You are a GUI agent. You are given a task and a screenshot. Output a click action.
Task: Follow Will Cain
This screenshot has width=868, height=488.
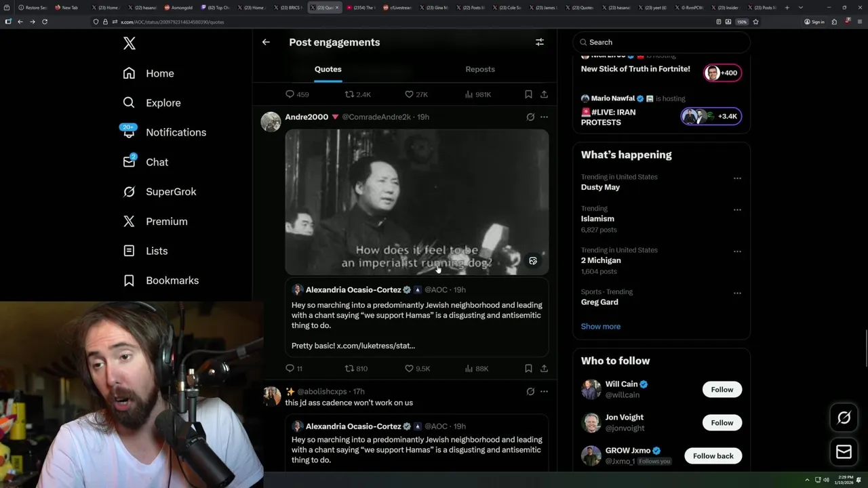[722, 390]
